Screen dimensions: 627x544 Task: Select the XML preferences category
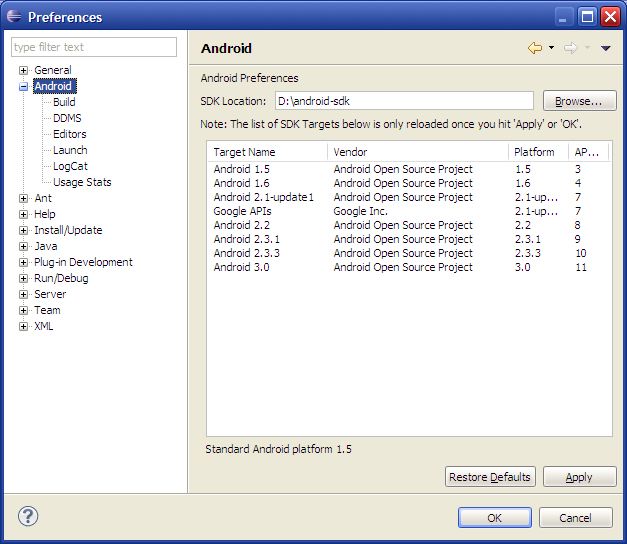pos(43,326)
